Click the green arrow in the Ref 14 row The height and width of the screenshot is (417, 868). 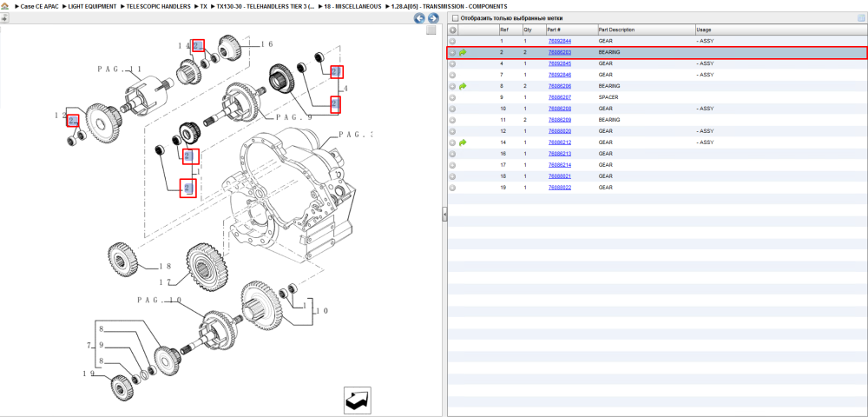pos(463,142)
